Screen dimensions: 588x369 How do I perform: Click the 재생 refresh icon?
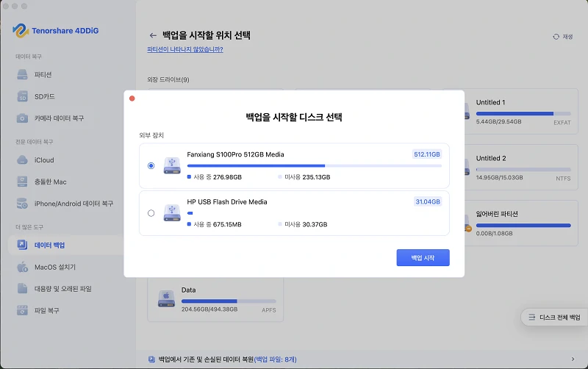556,37
